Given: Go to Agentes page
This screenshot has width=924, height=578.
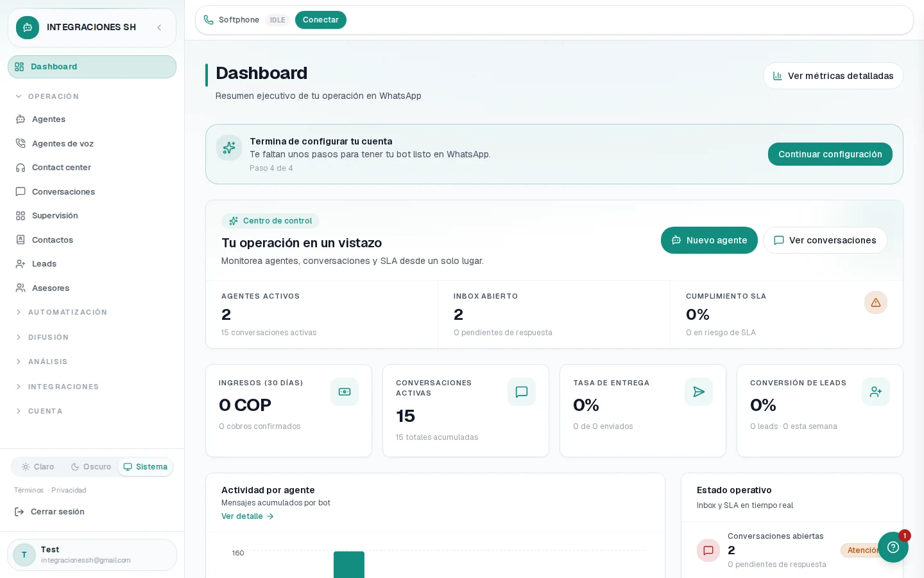Looking at the screenshot, I should point(92,119).
